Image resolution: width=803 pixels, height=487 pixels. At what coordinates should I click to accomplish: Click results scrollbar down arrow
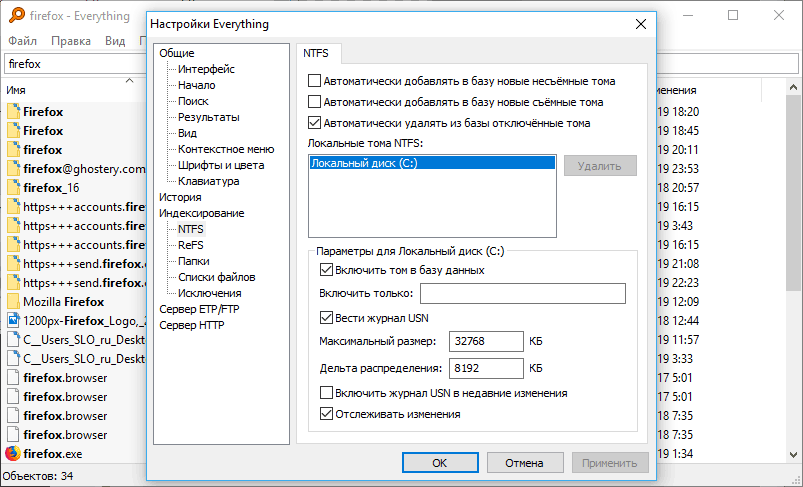coord(793,454)
